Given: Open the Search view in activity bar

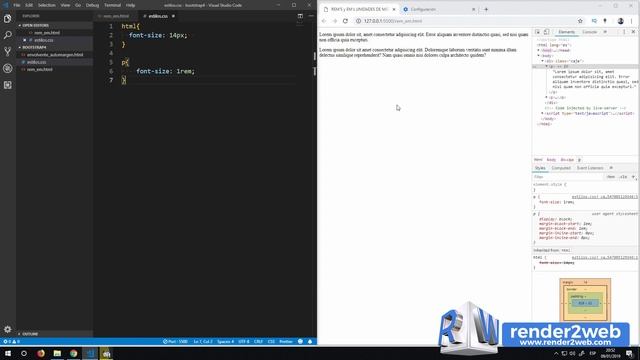Looking at the screenshot, I should click(7, 35).
